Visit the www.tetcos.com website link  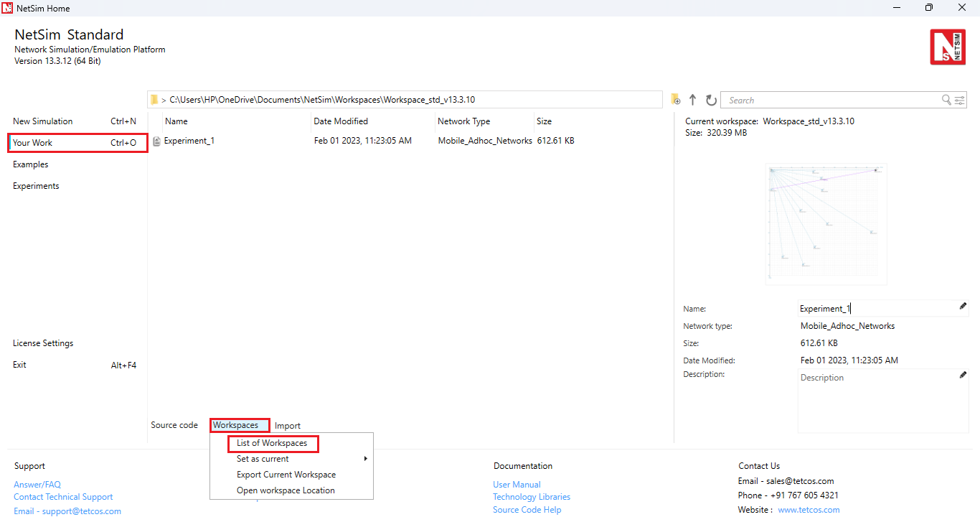tap(809, 510)
